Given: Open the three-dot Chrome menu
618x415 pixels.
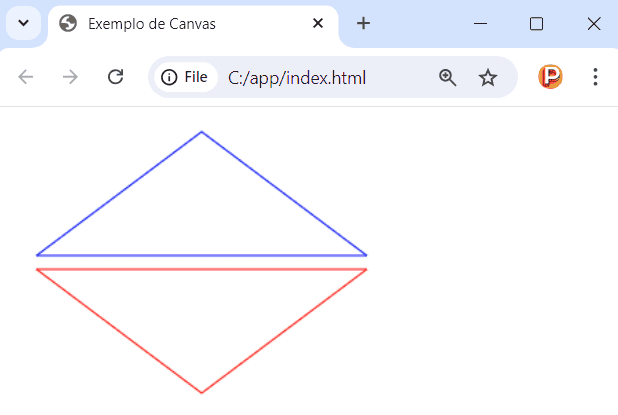Looking at the screenshot, I should click(x=595, y=77).
